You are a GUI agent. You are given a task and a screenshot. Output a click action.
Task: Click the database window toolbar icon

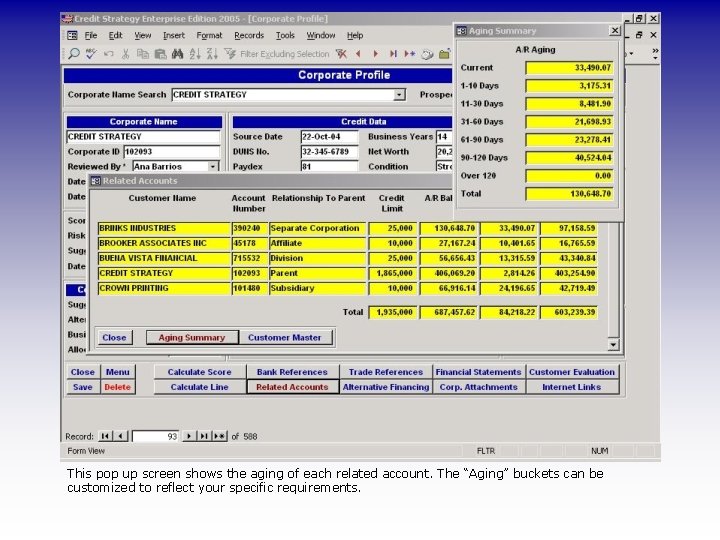pos(428,54)
